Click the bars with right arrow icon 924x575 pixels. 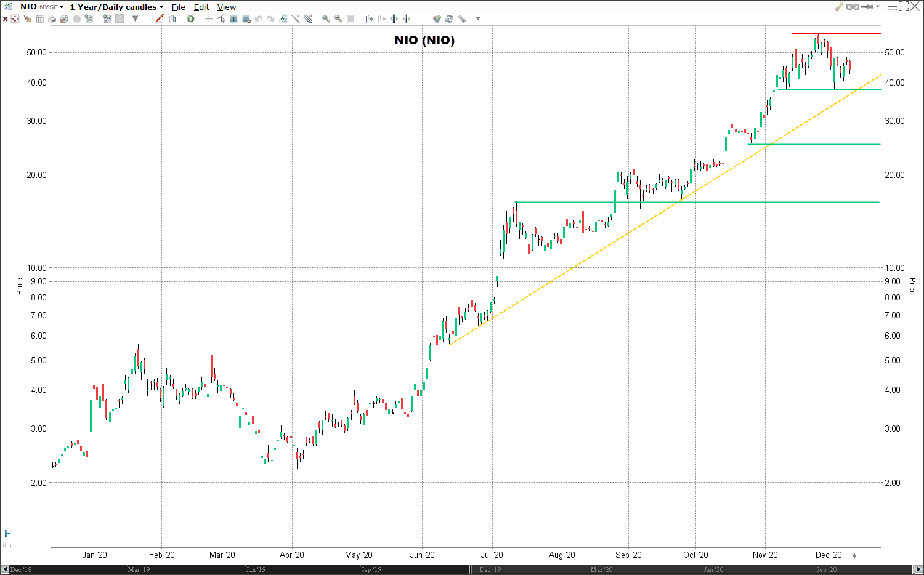pos(370,19)
